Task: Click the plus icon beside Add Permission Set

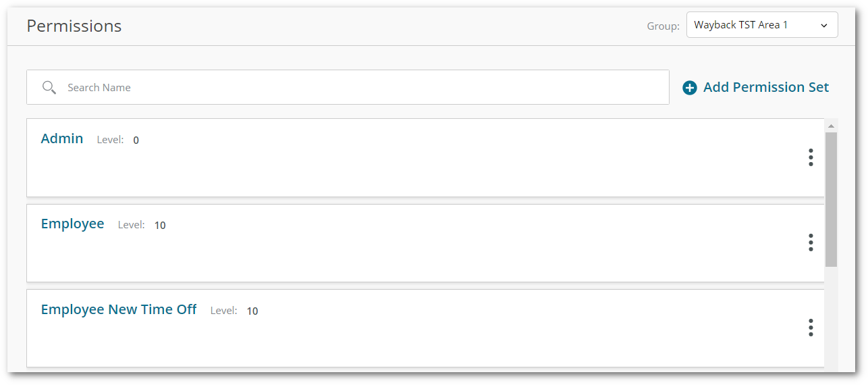Action: click(690, 88)
